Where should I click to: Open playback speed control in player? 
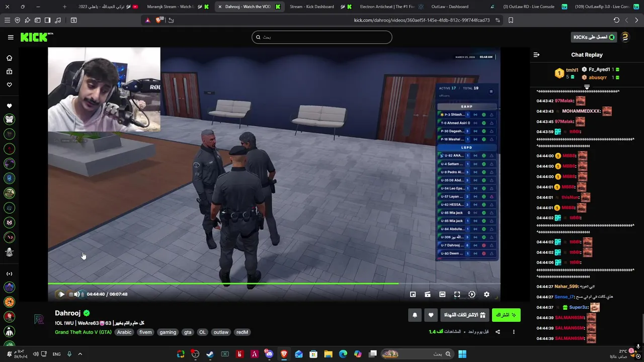point(471,294)
